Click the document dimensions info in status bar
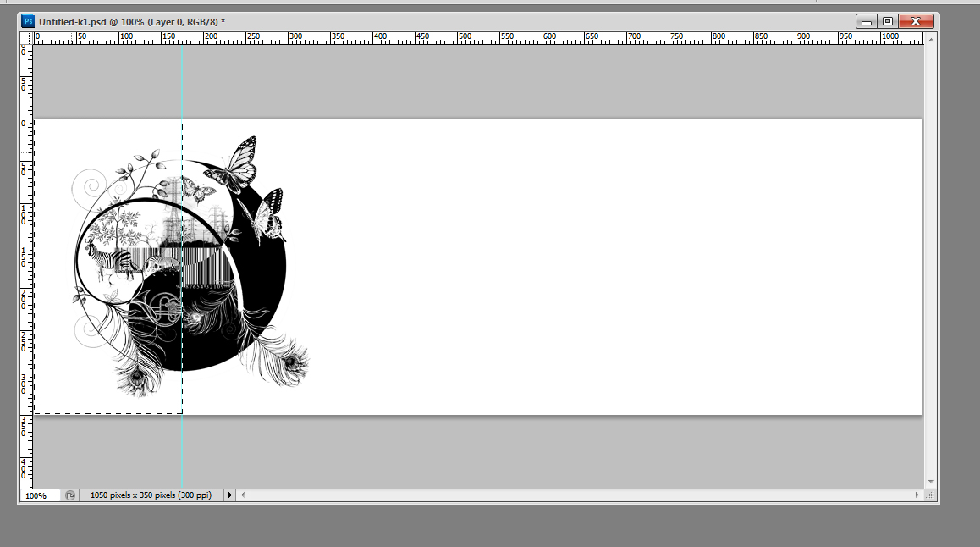The width and height of the screenshot is (980, 547). (151, 495)
